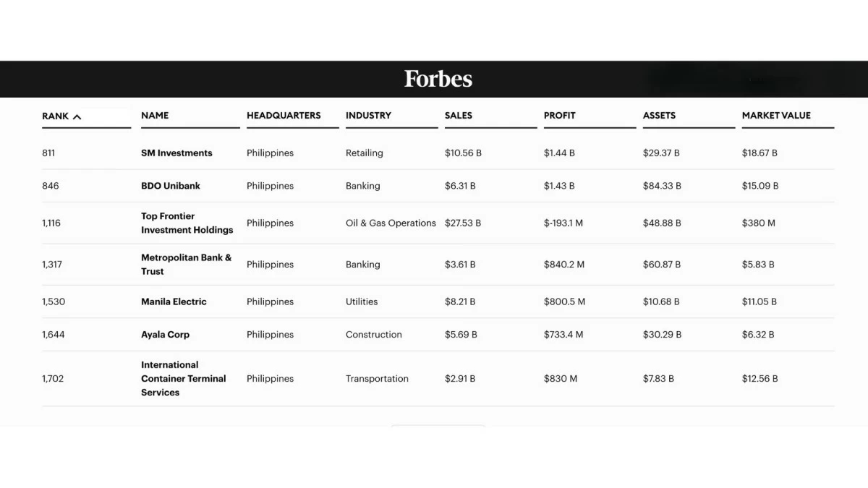
Task: Sort by MARKET VALUE column header
Action: click(x=776, y=116)
